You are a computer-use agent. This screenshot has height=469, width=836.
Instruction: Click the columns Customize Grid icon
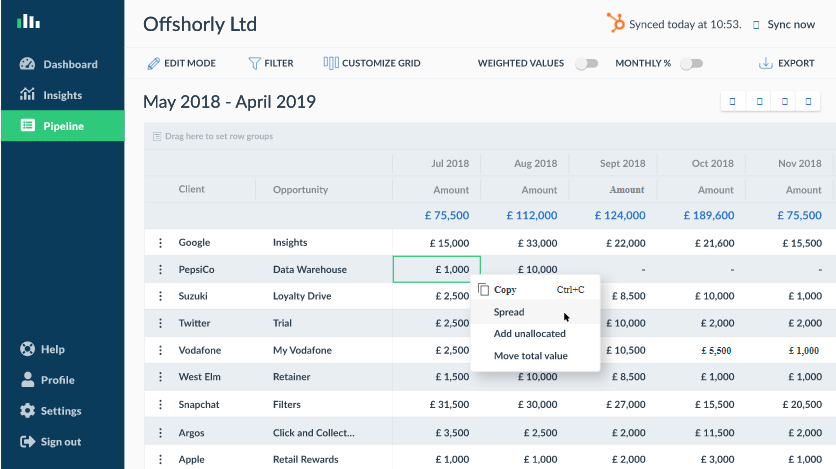pos(331,63)
